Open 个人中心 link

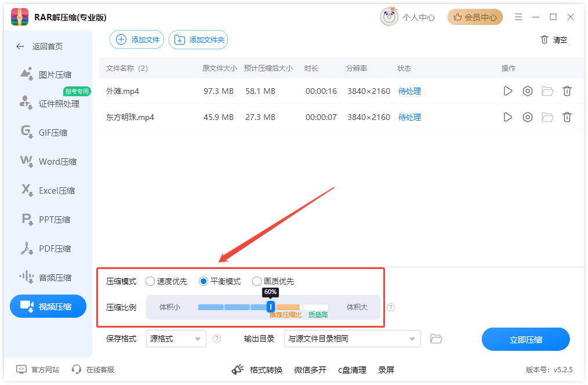(419, 17)
